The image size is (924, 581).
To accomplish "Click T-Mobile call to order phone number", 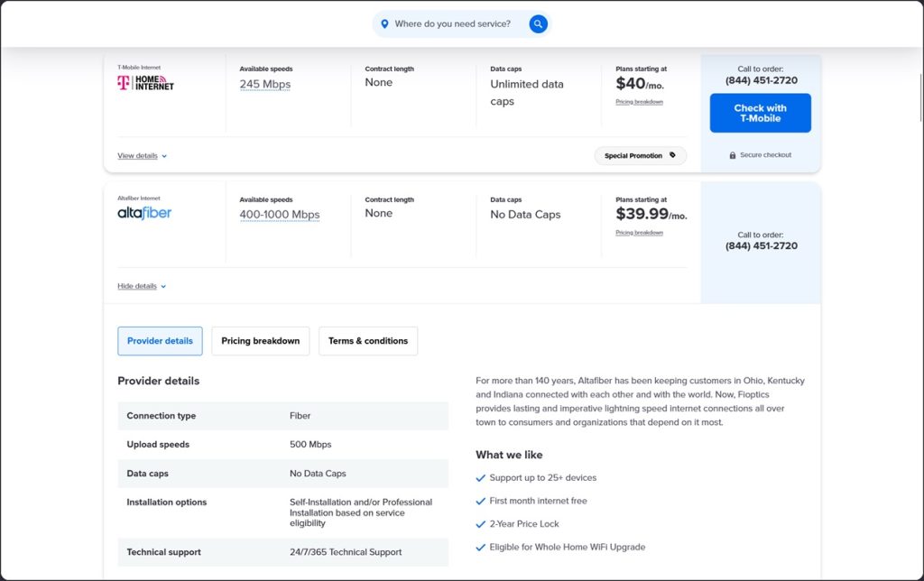I will 762,80.
